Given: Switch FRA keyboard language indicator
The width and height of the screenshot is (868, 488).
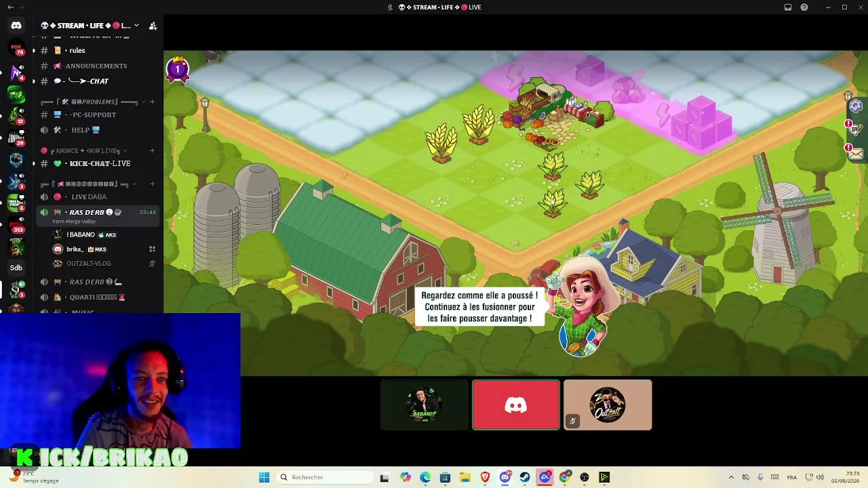Looking at the screenshot, I should pos(791,477).
